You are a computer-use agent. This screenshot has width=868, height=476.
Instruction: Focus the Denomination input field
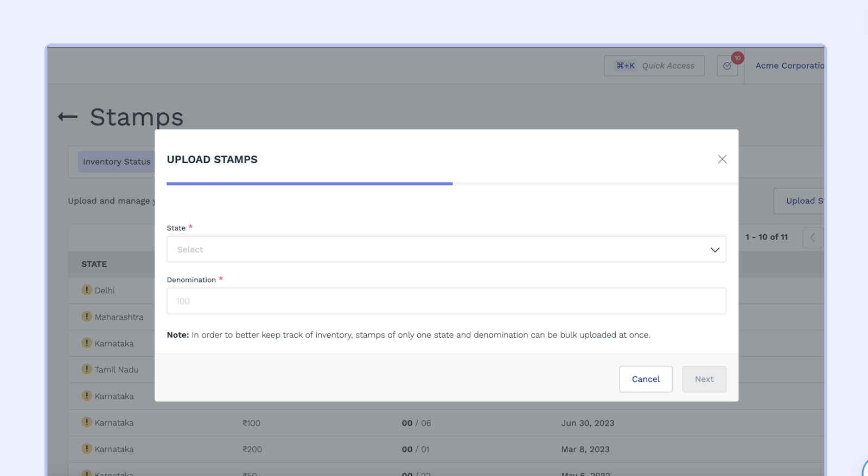pyautogui.click(x=446, y=301)
